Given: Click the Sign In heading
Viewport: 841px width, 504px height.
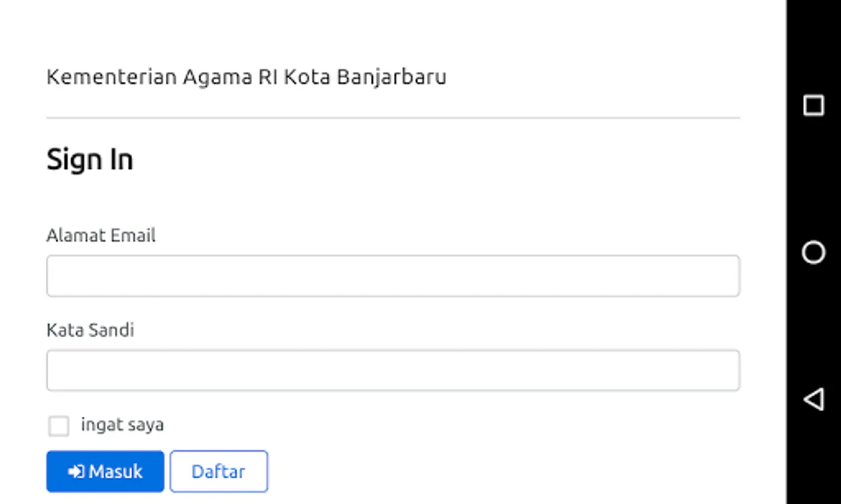Looking at the screenshot, I should [x=90, y=160].
